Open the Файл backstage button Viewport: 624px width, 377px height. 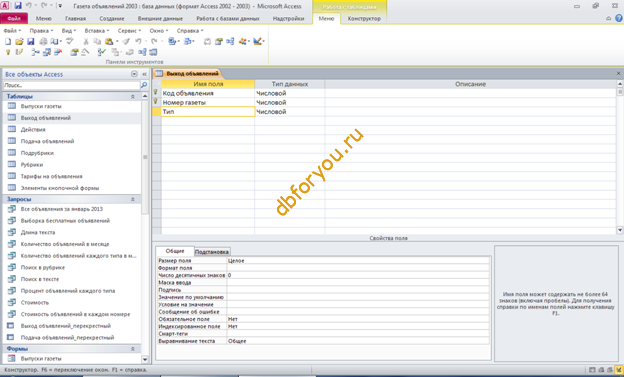point(14,19)
